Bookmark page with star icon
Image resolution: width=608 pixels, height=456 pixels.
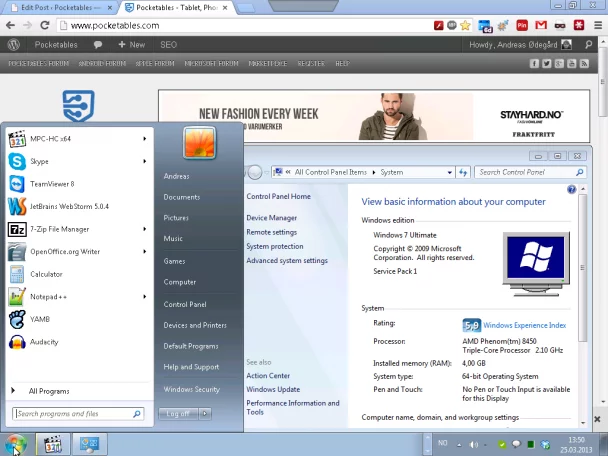(x=465, y=26)
